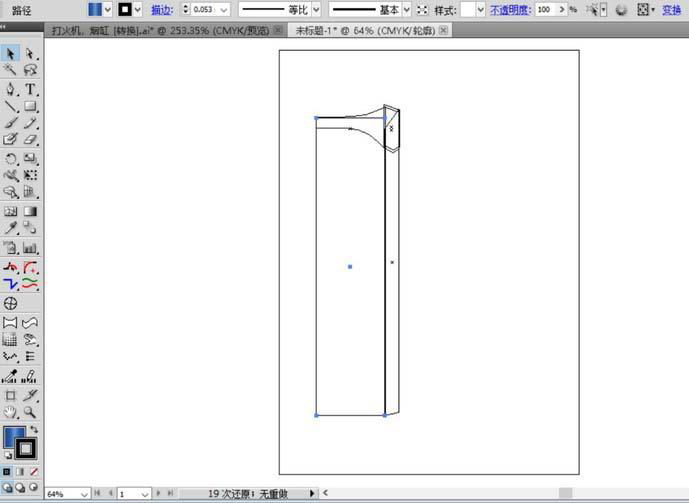The height and width of the screenshot is (503, 689).
Task: Select the Type tool
Action: tap(30, 89)
